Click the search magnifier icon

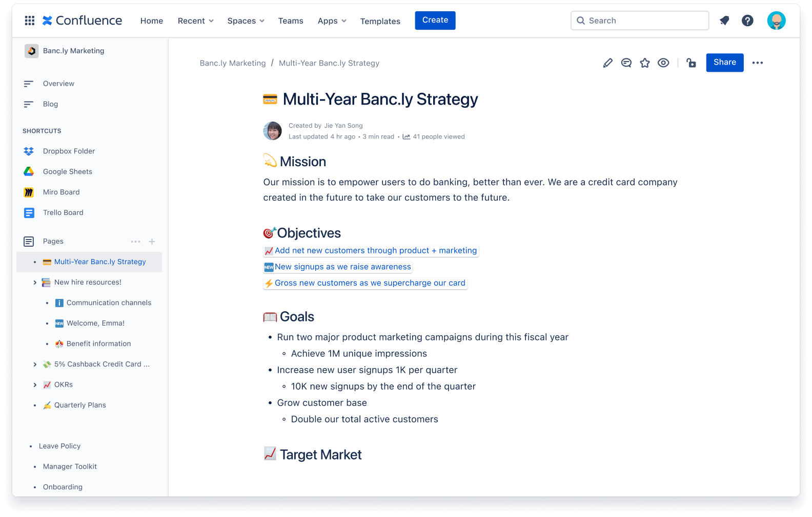pyautogui.click(x=581, y=21)
